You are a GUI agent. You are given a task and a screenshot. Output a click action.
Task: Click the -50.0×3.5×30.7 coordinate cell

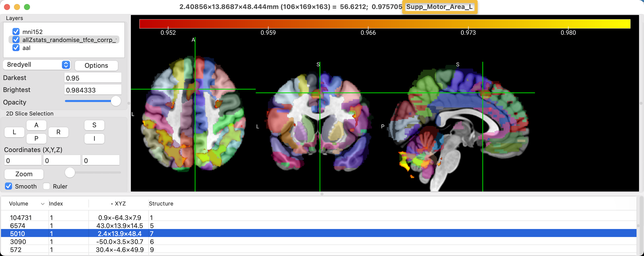point(119,241)
